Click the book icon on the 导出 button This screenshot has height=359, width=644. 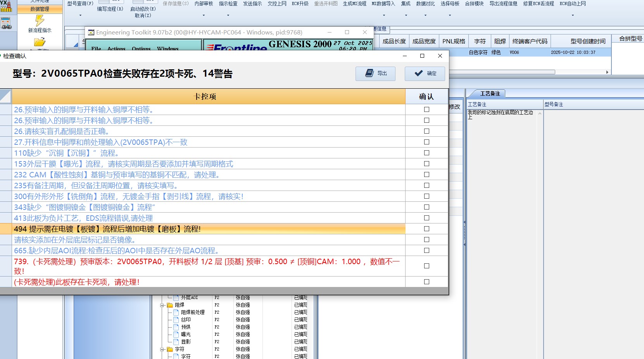[x=370, y=73]
